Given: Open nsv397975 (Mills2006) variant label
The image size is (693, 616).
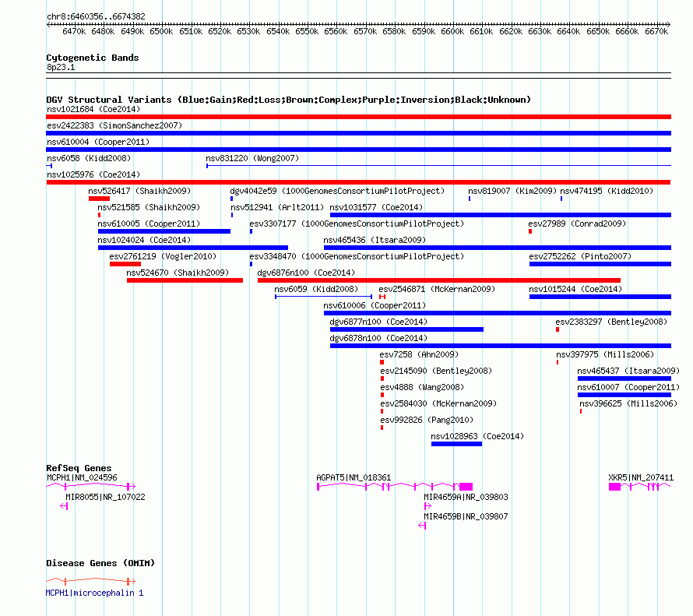Looking at the screenshot, I should pyautogui.click(x=605, y=354).
